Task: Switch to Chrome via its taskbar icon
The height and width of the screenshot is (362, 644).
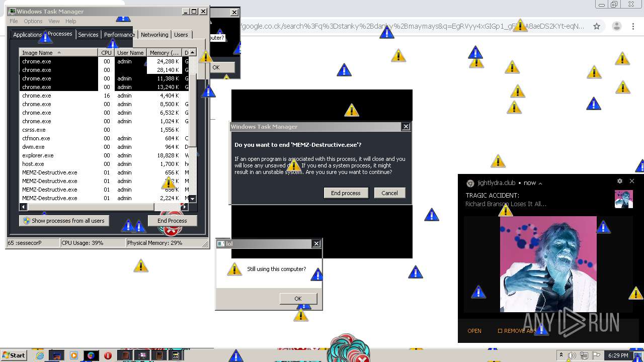Action: (x=91, y=355)
